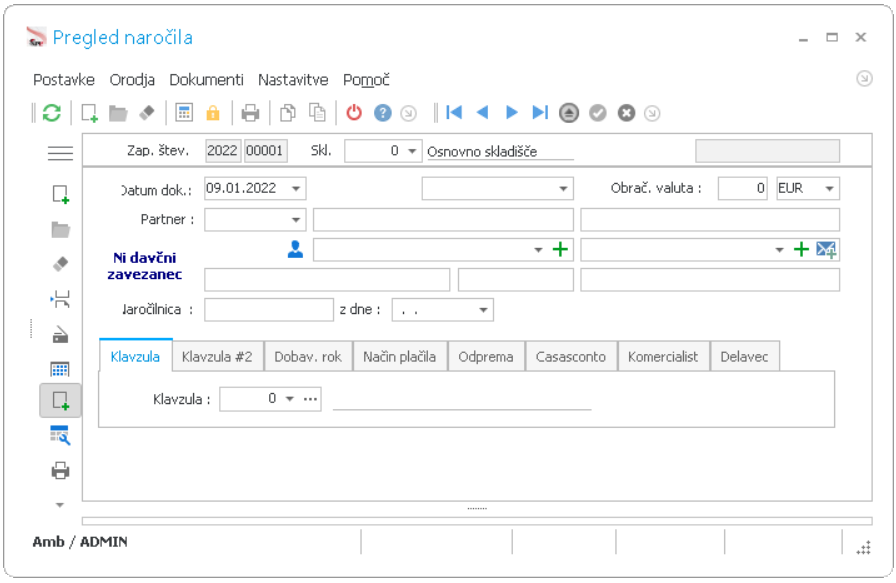Image resolution: width=896 pixels, height=583 pixels.
Task: Click sidebar new document icon at top
Action: (61, 195)
